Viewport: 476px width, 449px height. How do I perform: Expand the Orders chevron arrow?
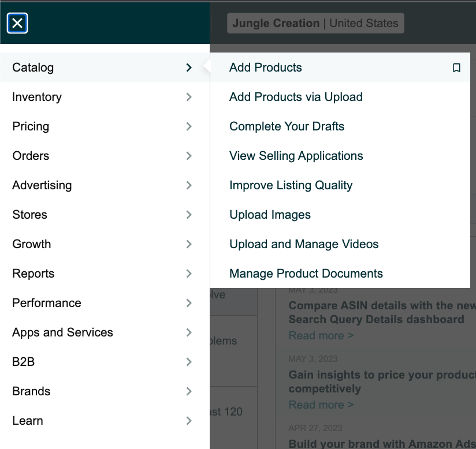[x=189, y=156]
